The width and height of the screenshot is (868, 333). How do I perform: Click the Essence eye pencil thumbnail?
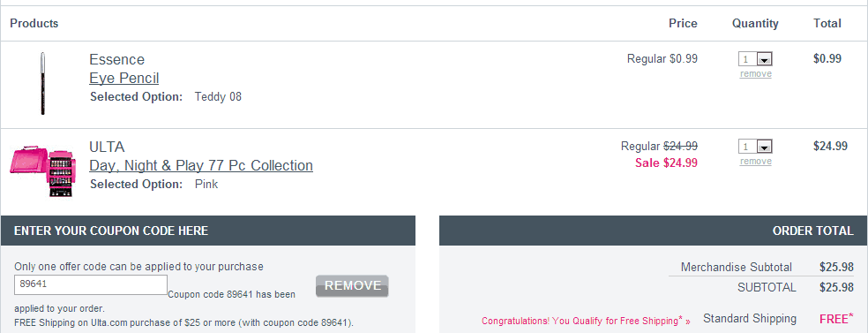point(42,84)
